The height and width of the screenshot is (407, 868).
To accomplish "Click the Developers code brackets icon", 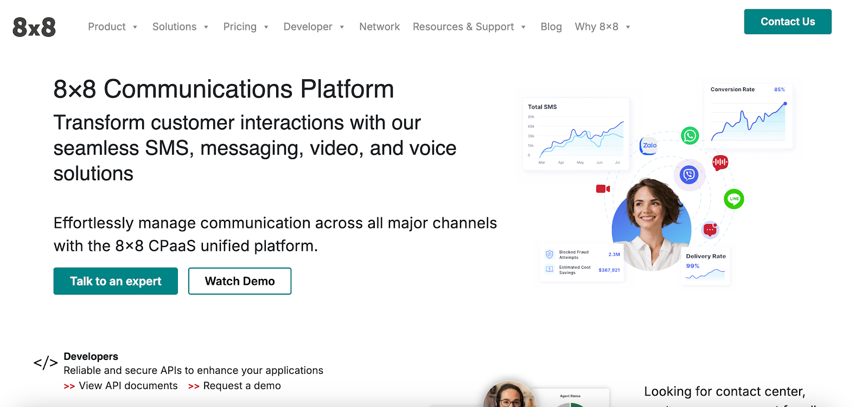I will coord(46,363).
